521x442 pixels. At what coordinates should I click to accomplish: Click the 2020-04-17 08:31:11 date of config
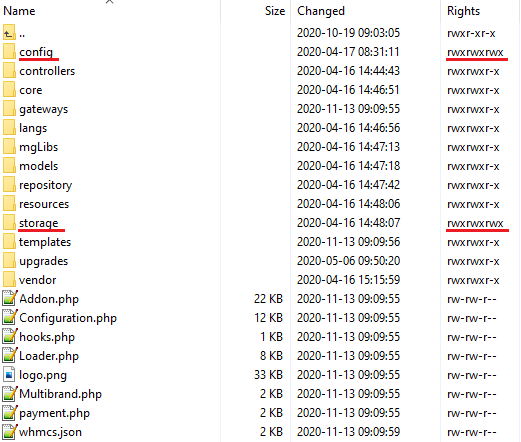tap(348, 52)
